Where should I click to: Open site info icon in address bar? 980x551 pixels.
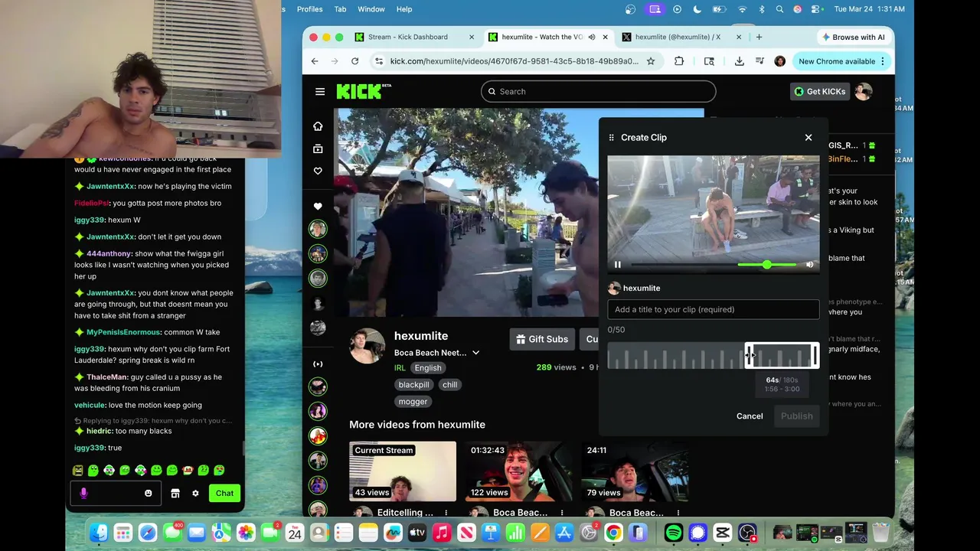tap(378, 61)
